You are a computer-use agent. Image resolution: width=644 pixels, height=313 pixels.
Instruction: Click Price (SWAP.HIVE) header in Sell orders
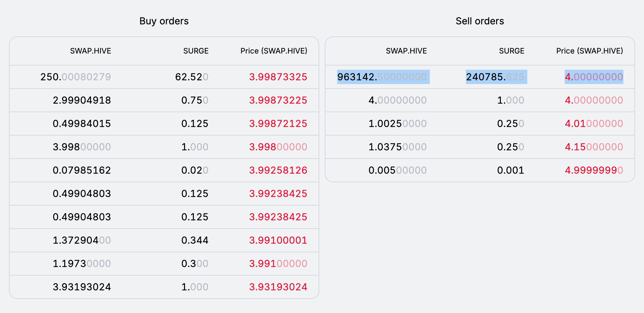(589, 51)
